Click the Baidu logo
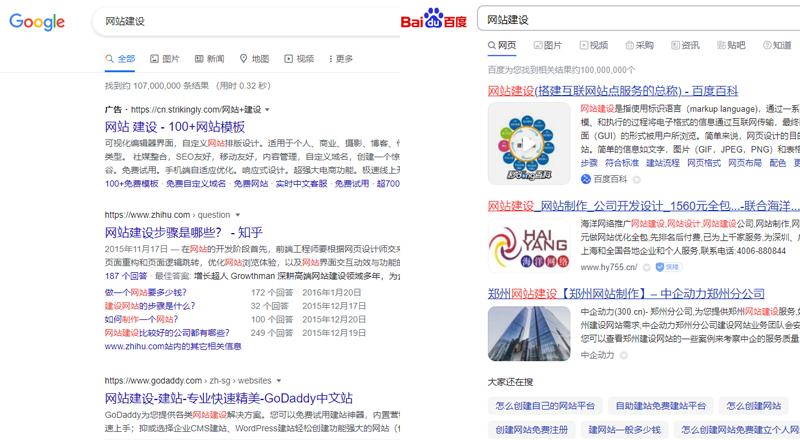Image resolution: width=800 pixels, height=440 pixels. point(434,18)
